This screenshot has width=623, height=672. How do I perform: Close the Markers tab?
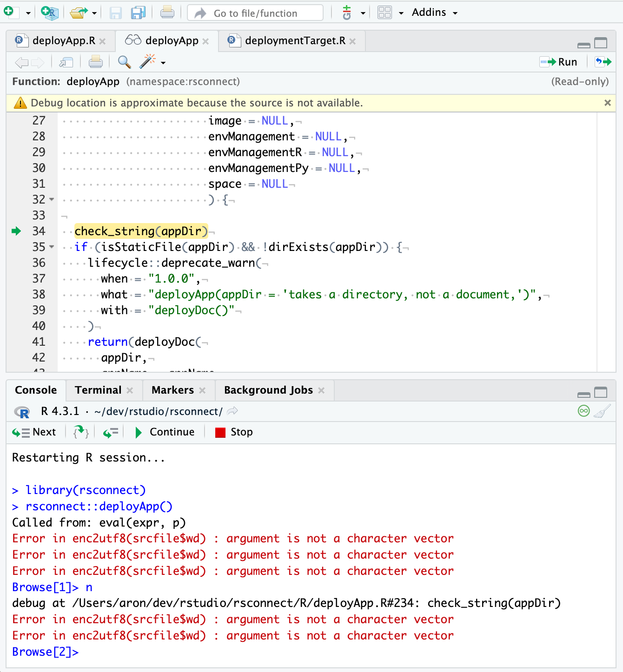[202, 391]
